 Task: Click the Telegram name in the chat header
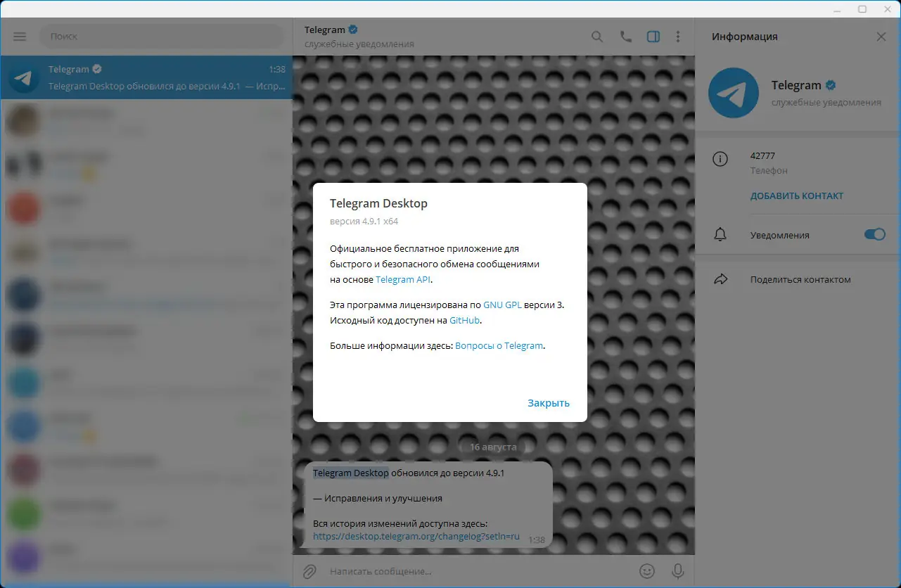pyautogui.click(x=325, y=30)
